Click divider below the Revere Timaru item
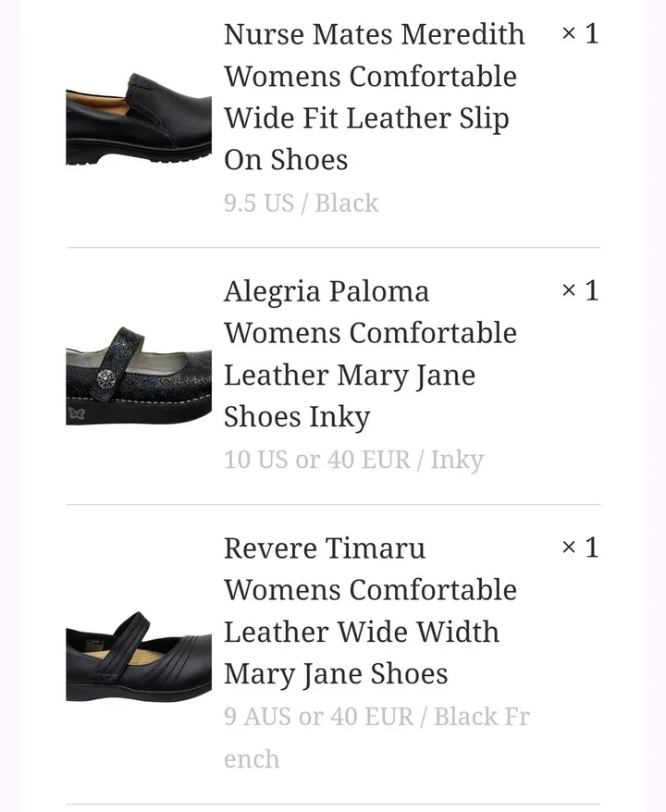Image resolution: width=666 pixels, height=812 pixels. [x=333, y=805]
